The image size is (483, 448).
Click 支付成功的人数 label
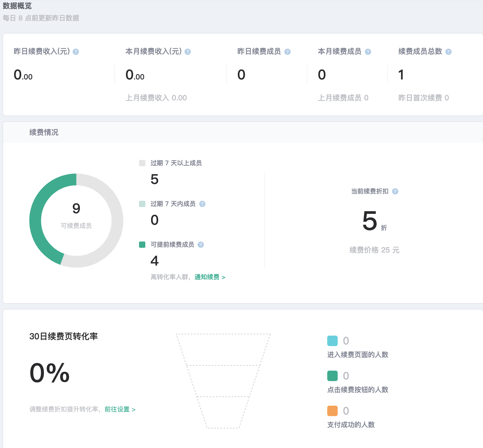pos(351,425)
